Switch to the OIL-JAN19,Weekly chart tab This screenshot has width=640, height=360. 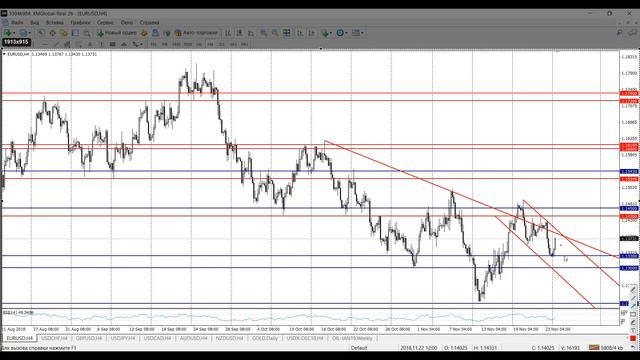click(x=352, y=338)
